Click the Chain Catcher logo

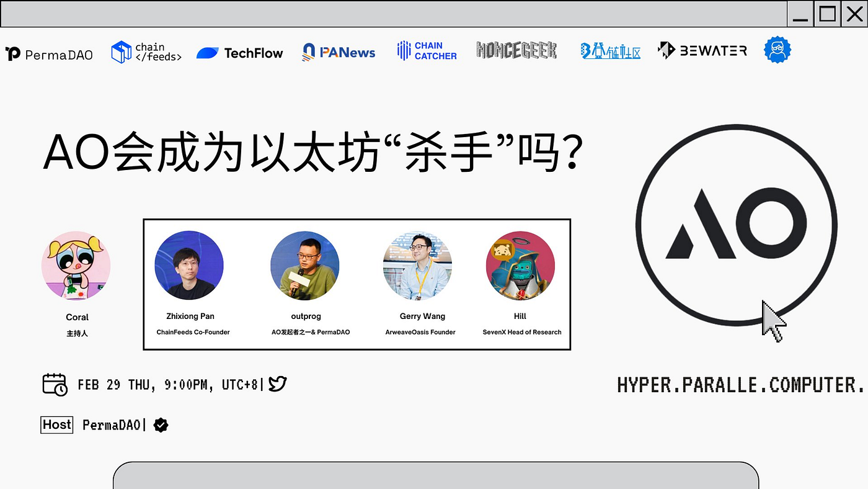426,50
